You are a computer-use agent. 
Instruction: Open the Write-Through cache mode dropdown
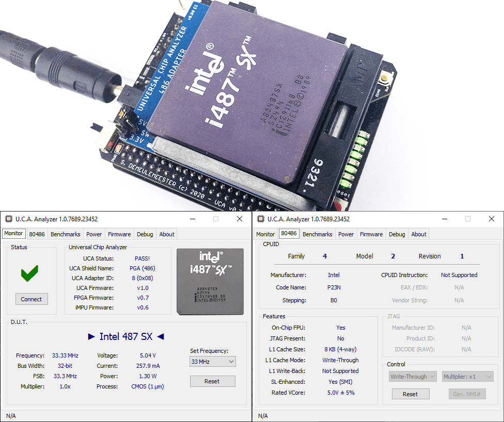(413, 377)
